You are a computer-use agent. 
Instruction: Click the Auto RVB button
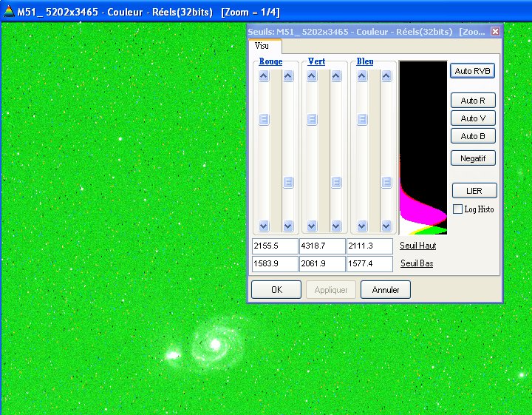click(x=472, y=71)
